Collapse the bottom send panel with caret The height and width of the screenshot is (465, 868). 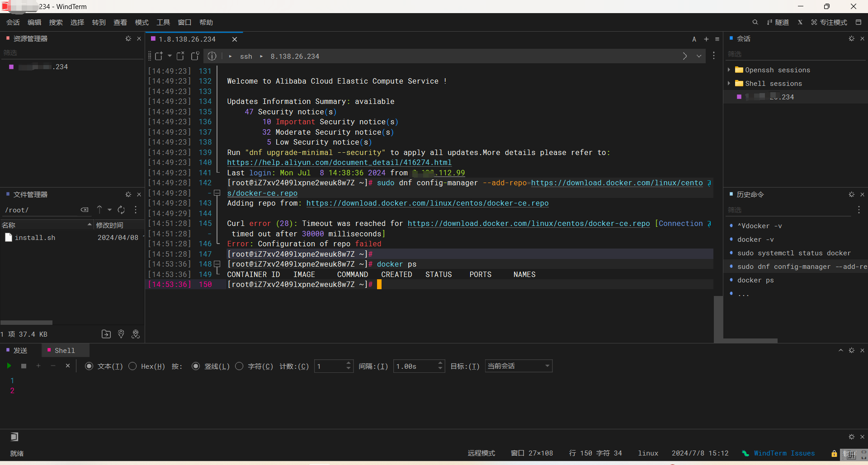[841, 350]
